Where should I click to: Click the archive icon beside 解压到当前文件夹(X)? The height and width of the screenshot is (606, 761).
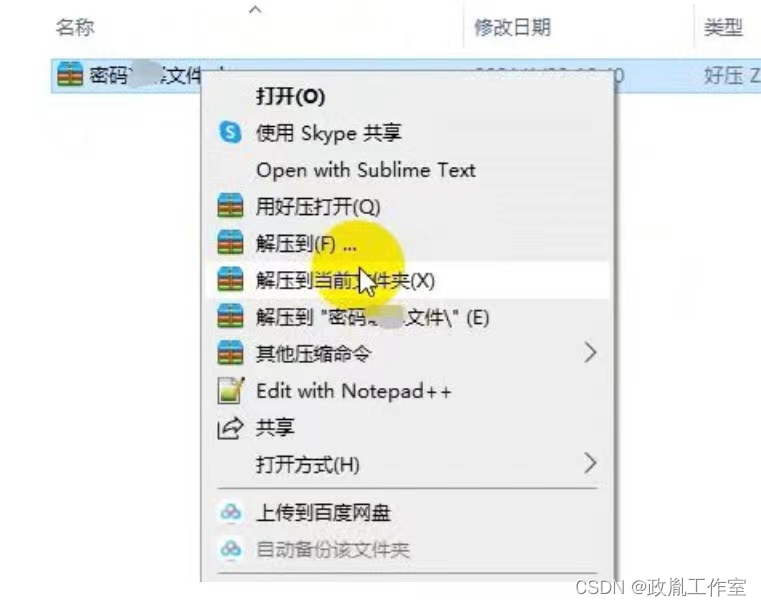230,279
